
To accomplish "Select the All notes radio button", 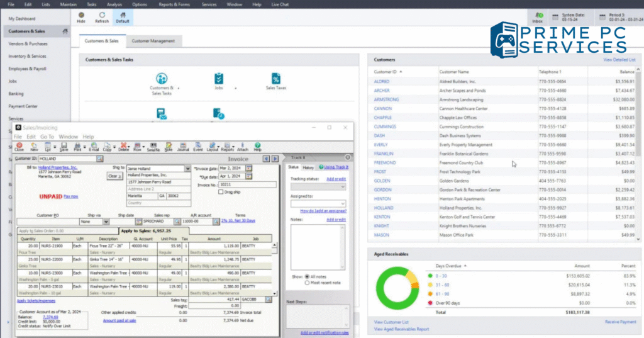I will (x=307, y=276).
